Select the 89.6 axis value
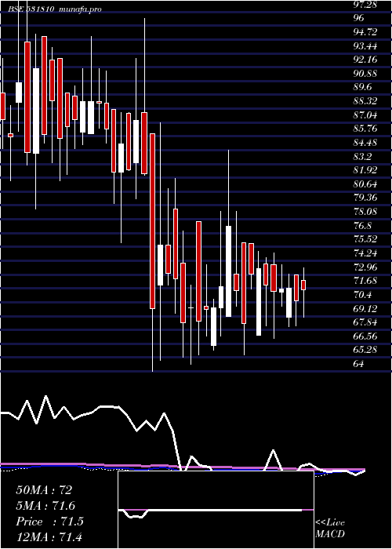The width and height of the screenshot is (392, 549). 364,87
